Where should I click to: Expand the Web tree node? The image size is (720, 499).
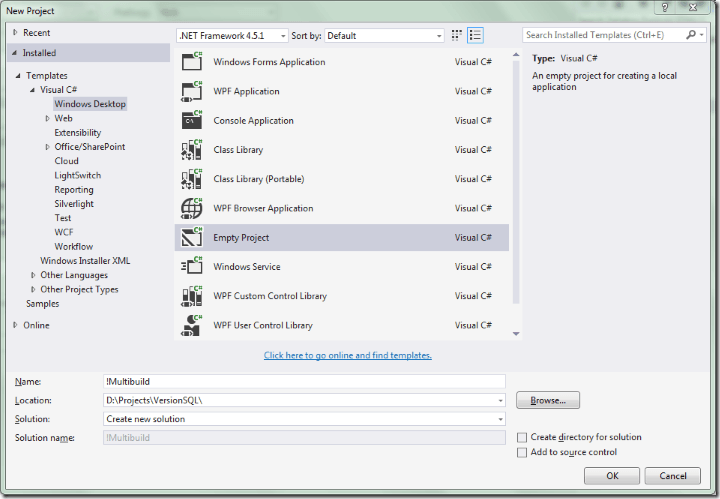pyautogui.click(x=47, y=118)
